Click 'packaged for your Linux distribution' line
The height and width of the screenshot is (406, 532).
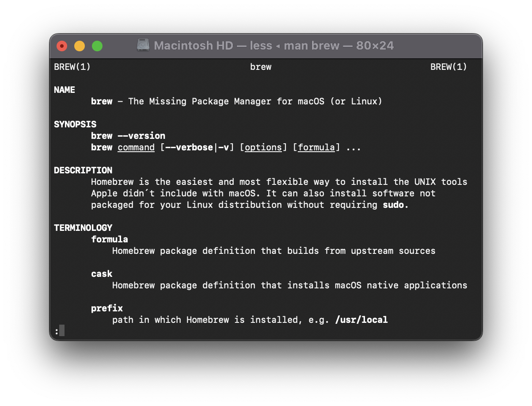(250, 205)
